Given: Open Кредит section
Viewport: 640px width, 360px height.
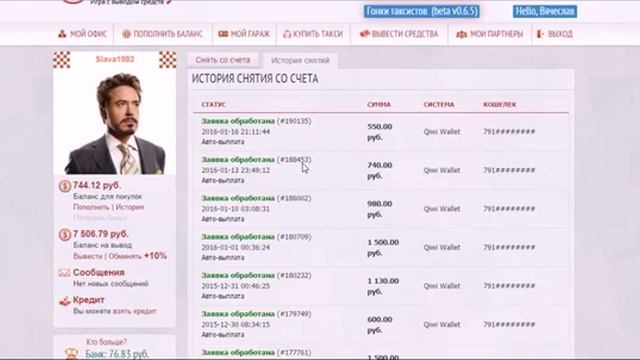Looking at the screenshot, I should tap(89, 300).
